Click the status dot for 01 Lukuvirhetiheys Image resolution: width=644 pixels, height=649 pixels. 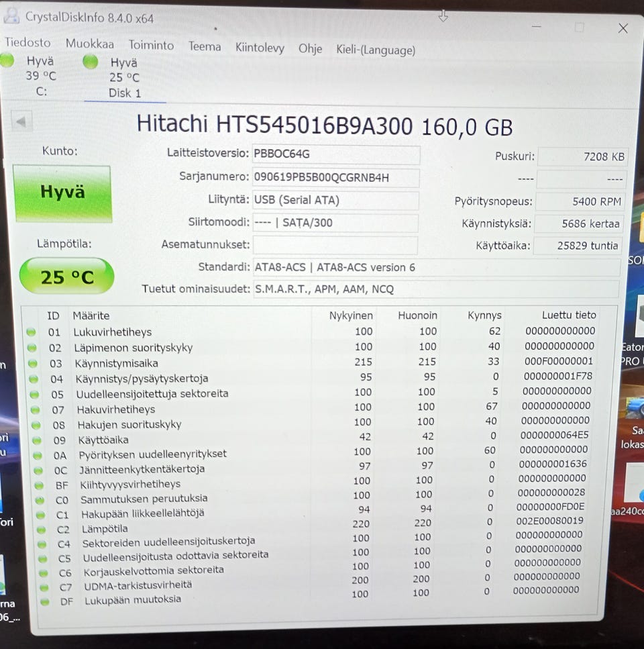[31, 332]
